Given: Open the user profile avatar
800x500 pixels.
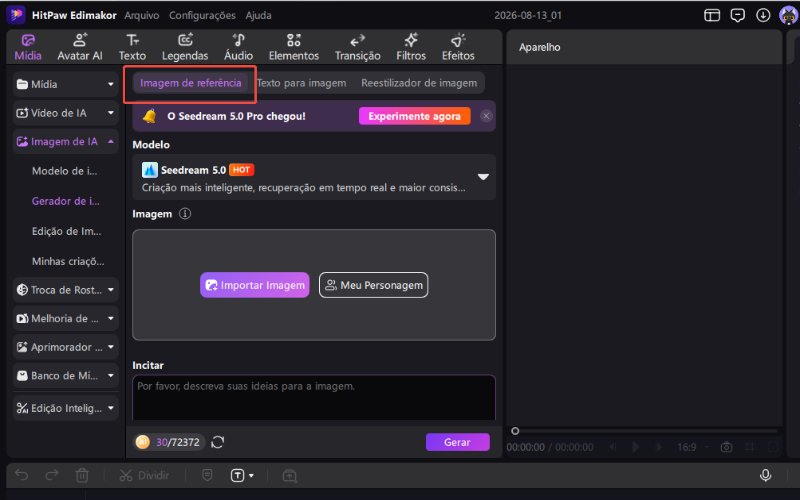Looking at the screenshot, I should tap(788, 15).
